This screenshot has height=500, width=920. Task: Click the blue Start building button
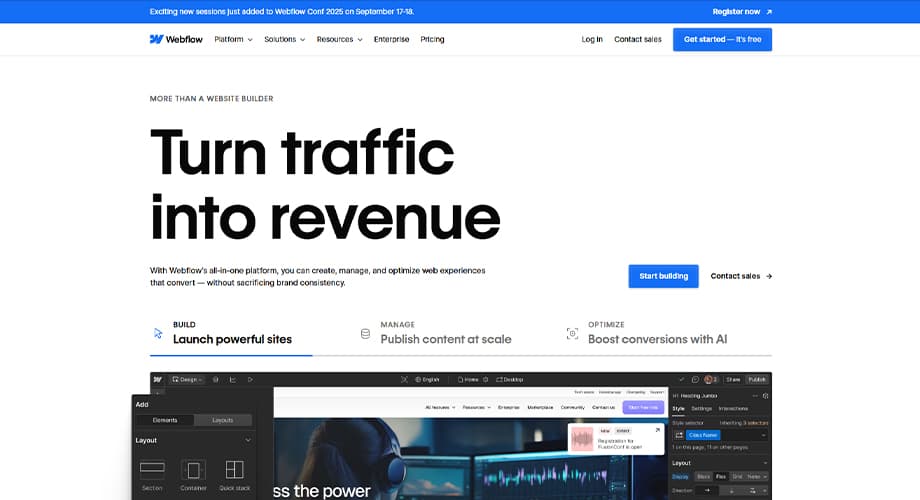[663, 276]
